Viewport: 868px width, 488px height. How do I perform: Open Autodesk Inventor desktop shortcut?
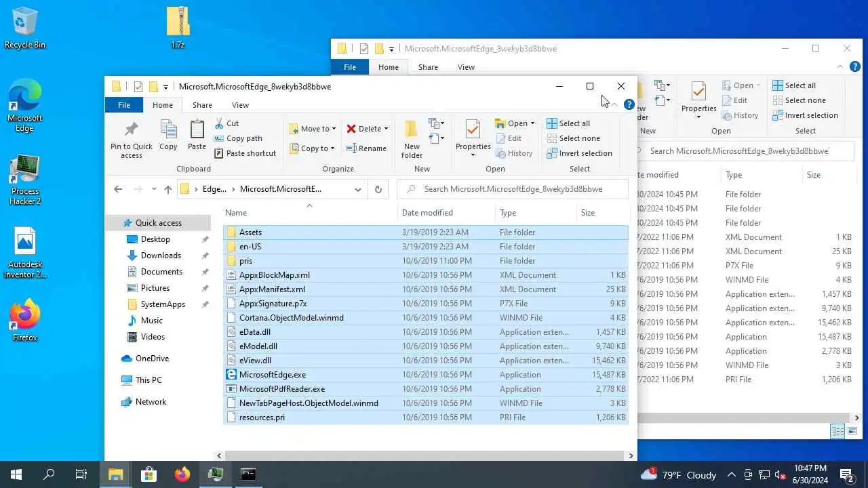point(25,253)
